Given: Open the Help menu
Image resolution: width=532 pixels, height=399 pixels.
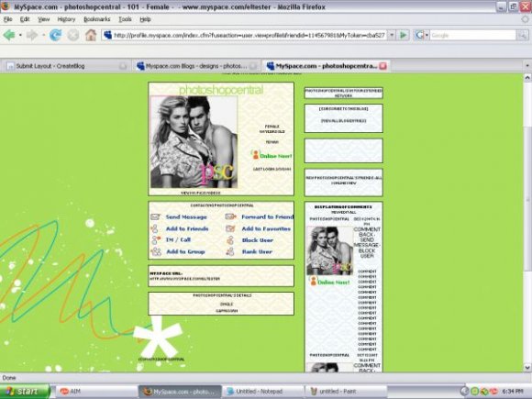Looking at the screenshot, I should point(145,19).
